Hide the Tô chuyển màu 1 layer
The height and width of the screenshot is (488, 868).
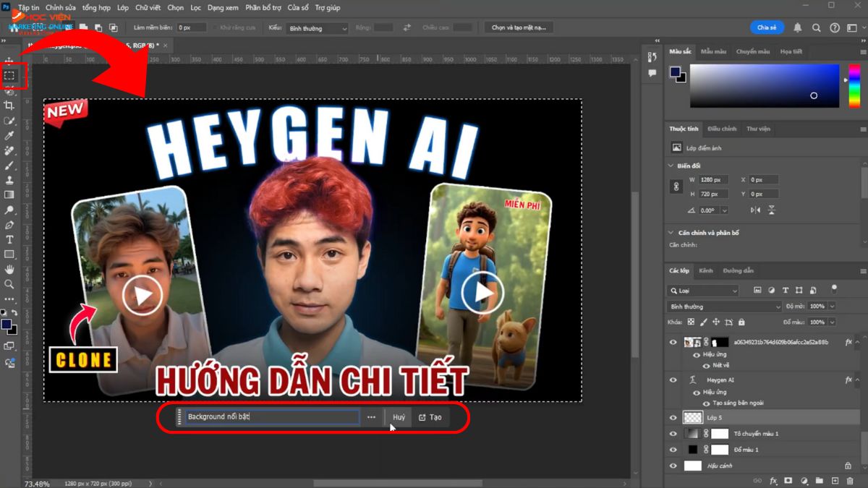(673, 434)
